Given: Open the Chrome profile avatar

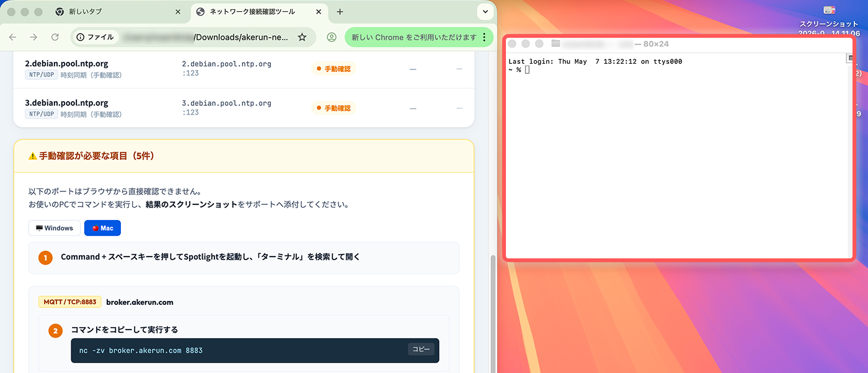Looking at the screenshot, I should [x=332, y=37].
